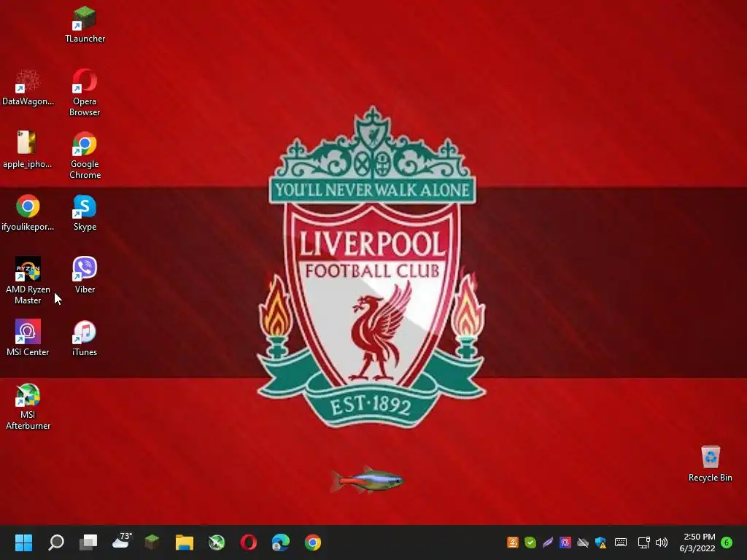The width and height of the screenshot is (747, 560).
Task: Select the MSI Center desktop shortcut
Action: pos(28,338)
